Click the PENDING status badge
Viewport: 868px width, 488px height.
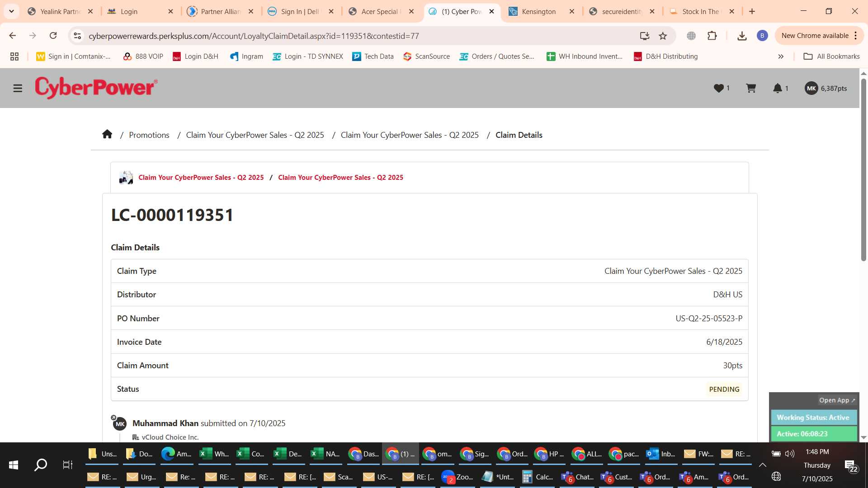pos(724,389)
